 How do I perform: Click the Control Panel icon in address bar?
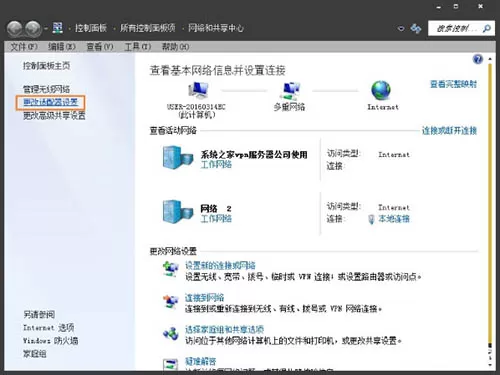pos(57,28)
